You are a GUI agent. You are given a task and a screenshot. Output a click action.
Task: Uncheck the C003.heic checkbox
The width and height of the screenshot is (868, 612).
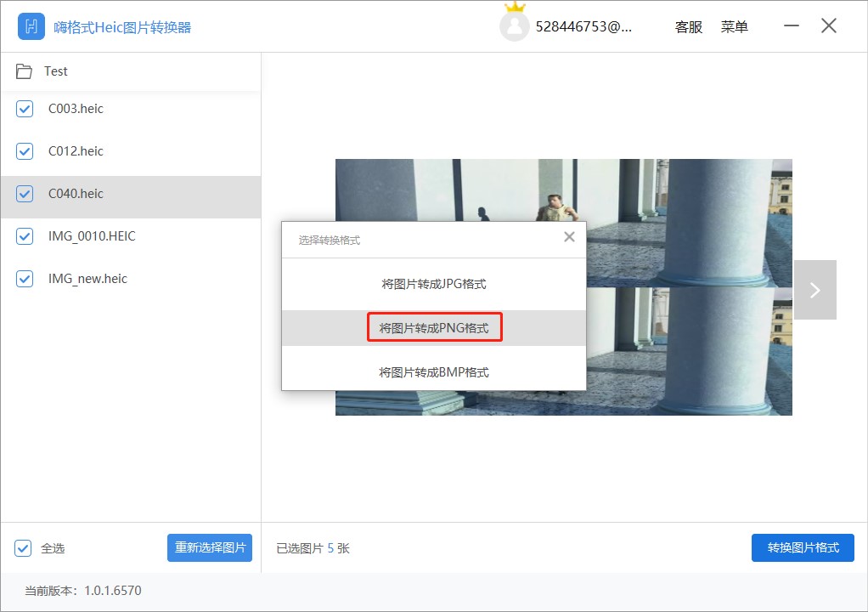point(24,109)
